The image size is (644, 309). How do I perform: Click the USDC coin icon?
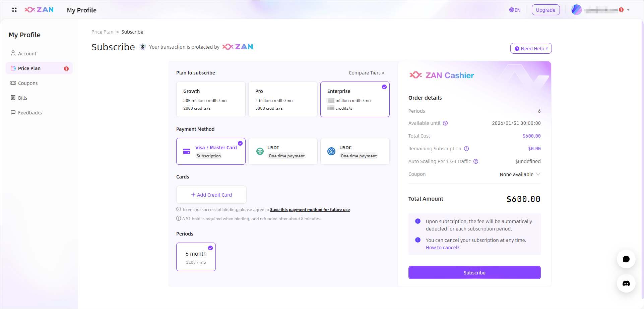tap(331, 151)
